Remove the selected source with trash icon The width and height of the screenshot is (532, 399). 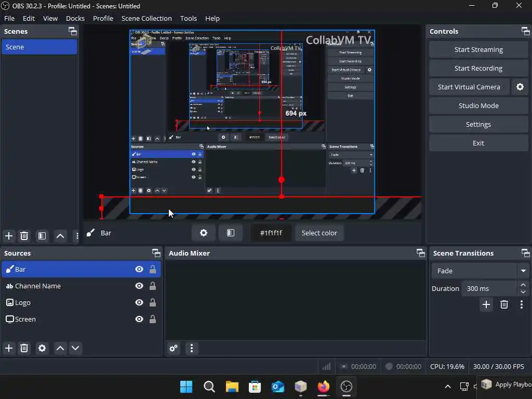click(24, 348)
